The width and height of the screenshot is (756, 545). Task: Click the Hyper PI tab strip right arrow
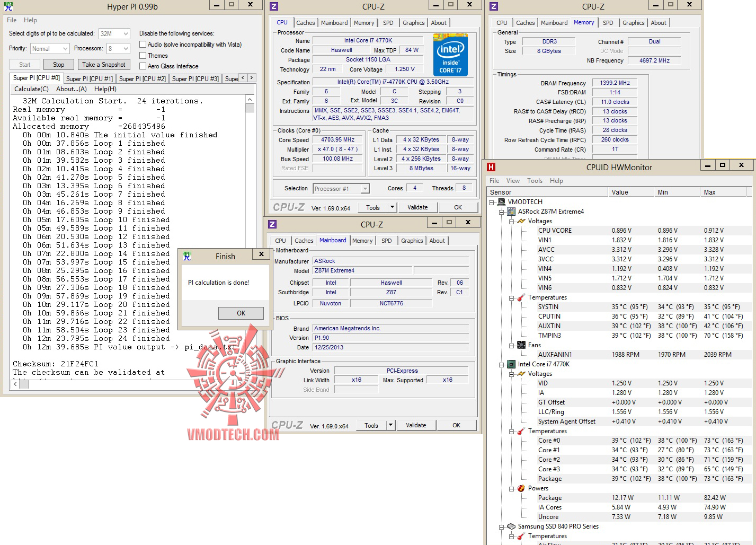[252, 78]
